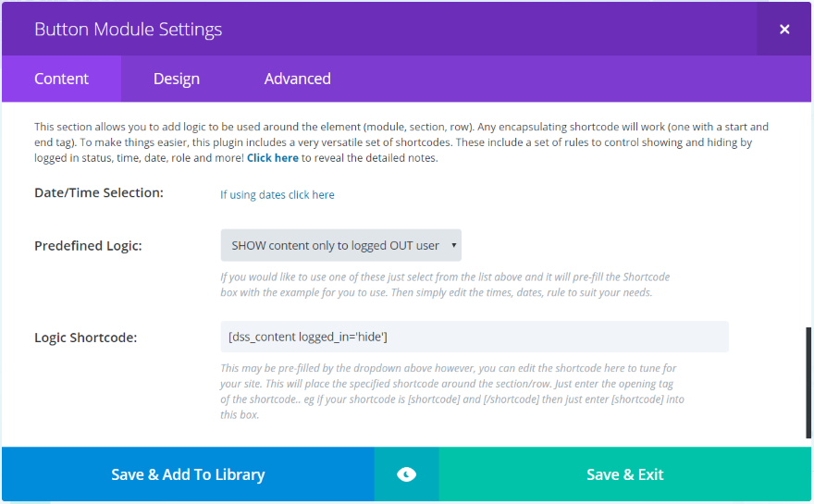Click the help text below Logic Shortcode field
The image size is (814, 504).
tap(451, 392)
